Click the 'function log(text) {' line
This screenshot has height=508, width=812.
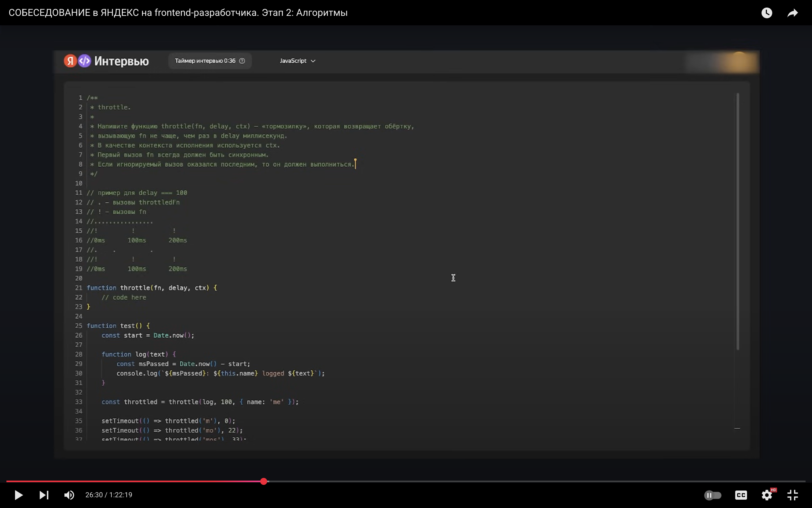pyautogui.click(x=139, y=355)
